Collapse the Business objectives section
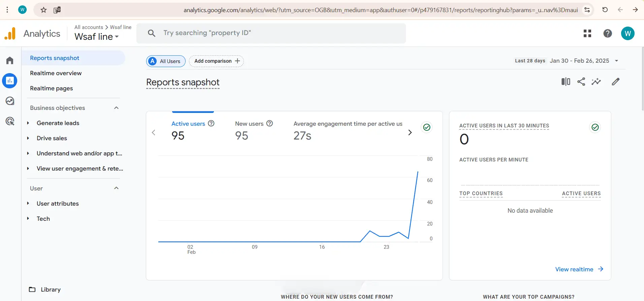 (116, 108)
